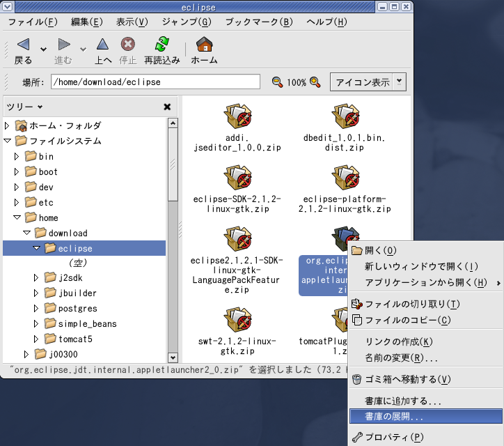504x446 pixels.
Task: Go back with the 戻る arrow
Action: coord(23,45)
